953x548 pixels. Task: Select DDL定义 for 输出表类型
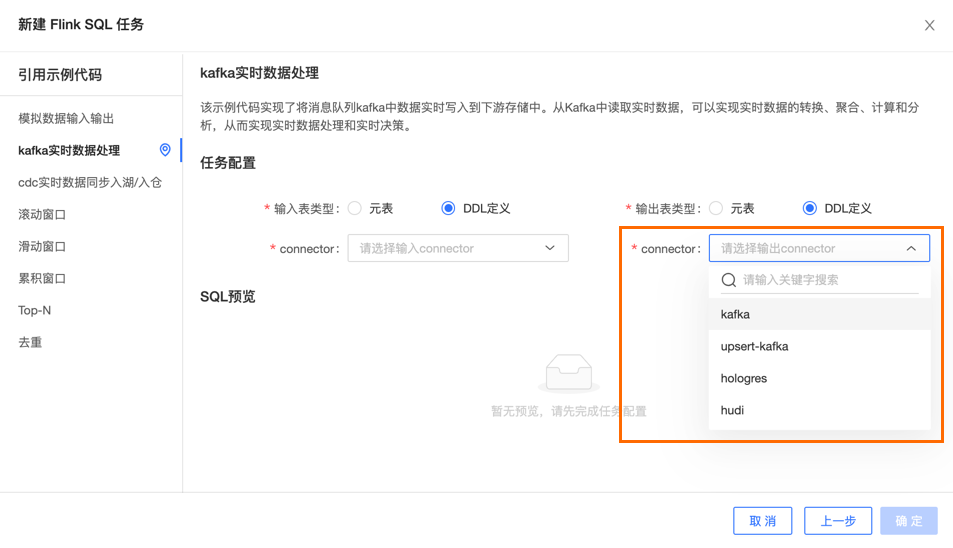tap(810, 208)
